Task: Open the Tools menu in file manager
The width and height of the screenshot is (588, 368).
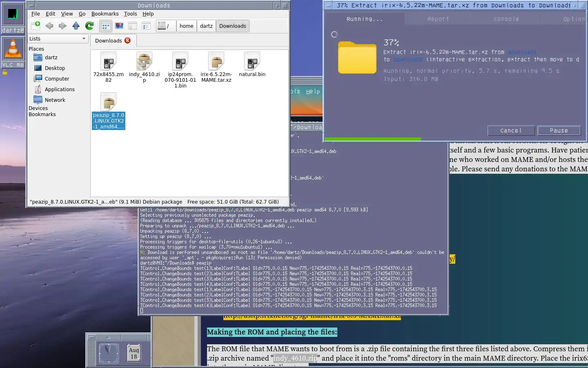Action: (x=131, y=13)
